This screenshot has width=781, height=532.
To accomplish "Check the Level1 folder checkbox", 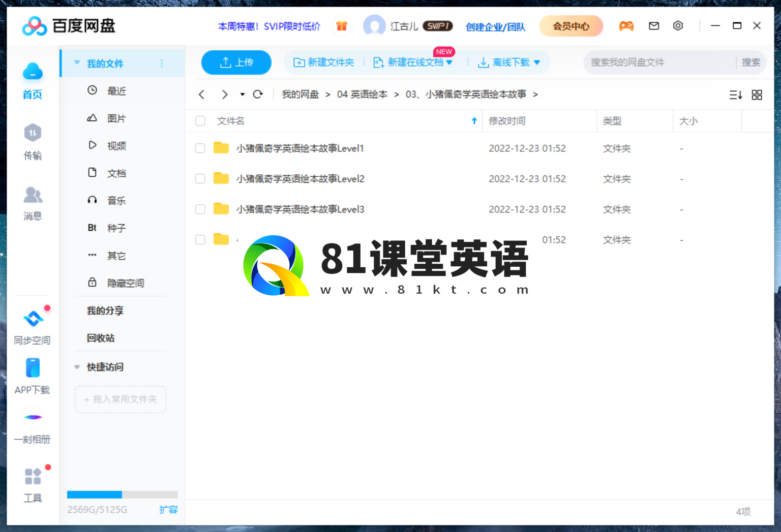I will click(x=200, y=148).
